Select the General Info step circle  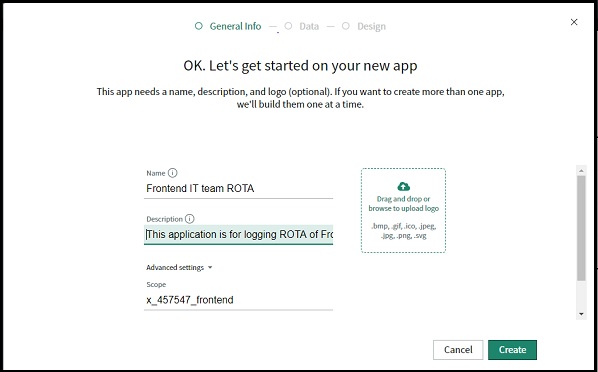pyautogui.click(x=199, y=26)
